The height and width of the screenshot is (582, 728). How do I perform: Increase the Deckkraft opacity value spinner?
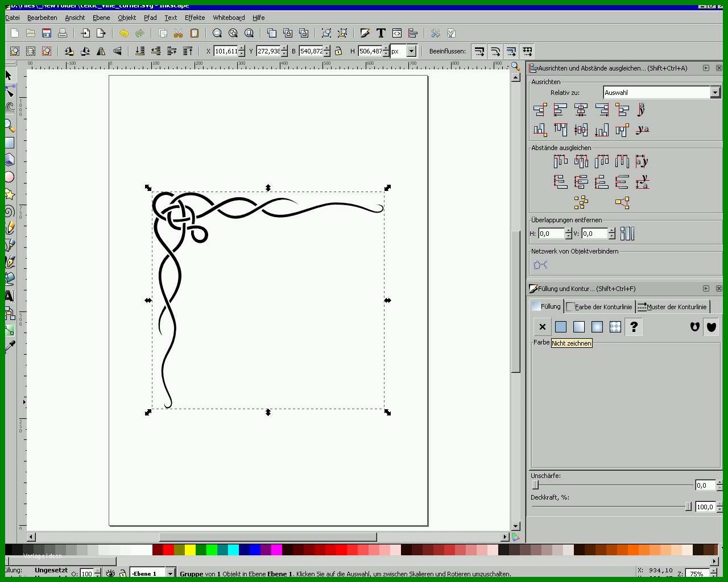719,504
